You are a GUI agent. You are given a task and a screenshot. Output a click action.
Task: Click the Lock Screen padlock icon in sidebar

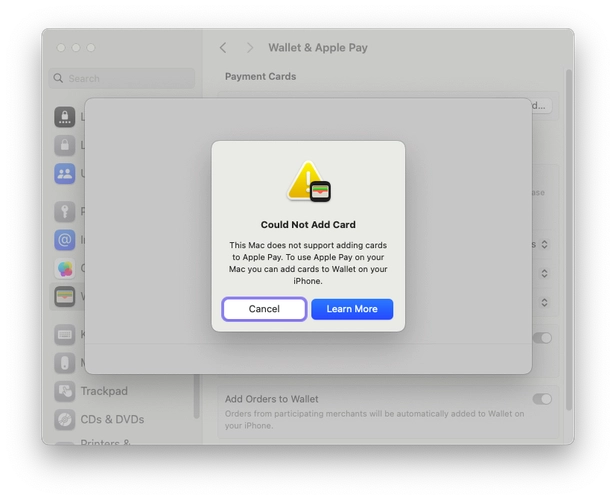pos(65,118)
